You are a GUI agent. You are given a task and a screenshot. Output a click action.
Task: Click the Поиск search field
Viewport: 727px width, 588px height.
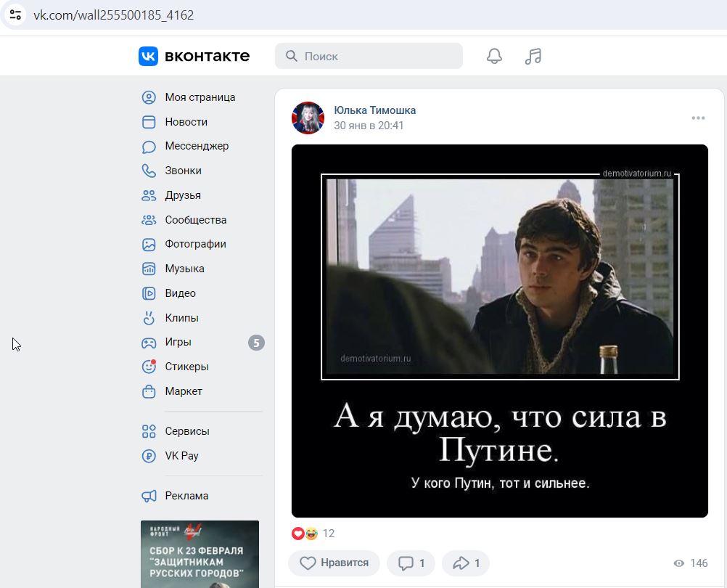coord(369,56)
